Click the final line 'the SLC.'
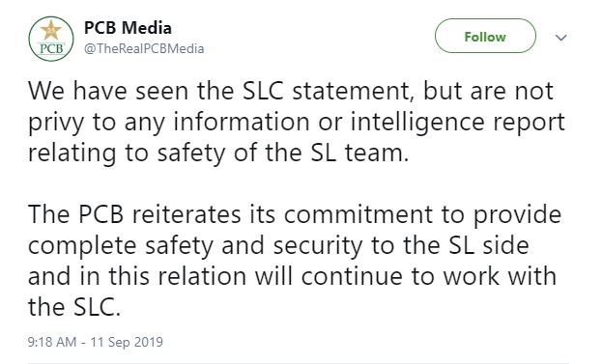Screen dimensions: 603x364 tap(74, 307)
